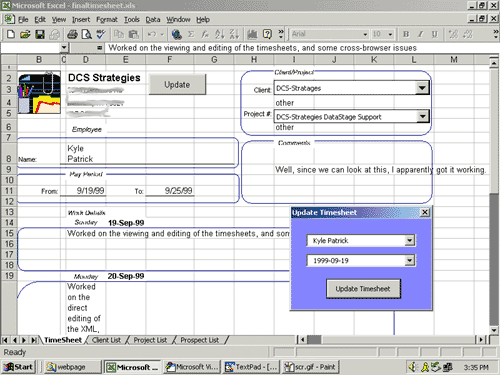Select the 9/25/99 To date cell

[170, 191]
